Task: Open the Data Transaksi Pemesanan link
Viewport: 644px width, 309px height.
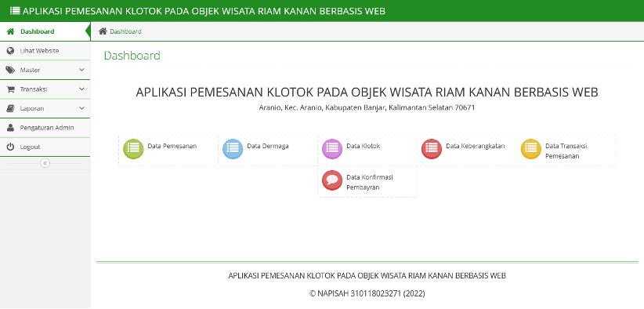Action: [x=566, y=151]
